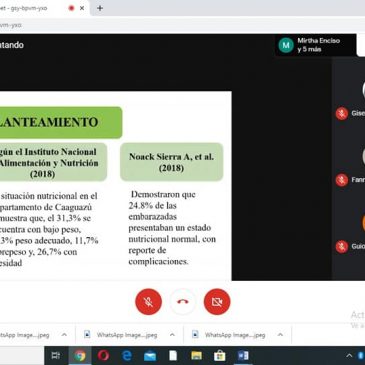The width and height of the screenshot is (365, 365).
Task: Open the Mail app in the taskbar
Action: point(150,356)
